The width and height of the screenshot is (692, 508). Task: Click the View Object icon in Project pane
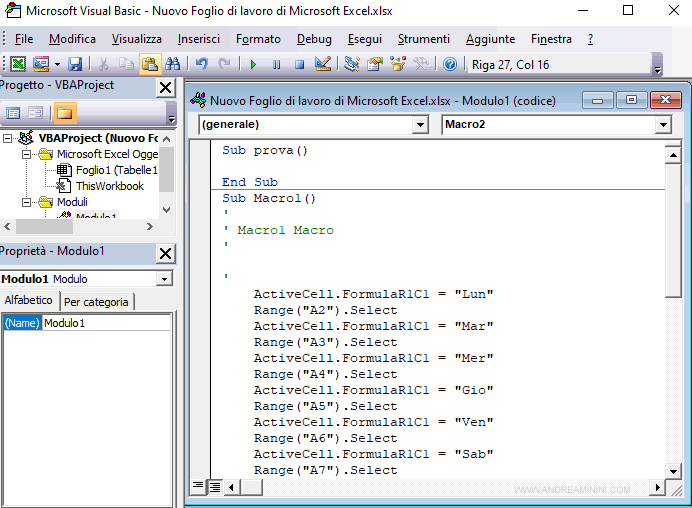pyautogui.click(x=35, y=113)
